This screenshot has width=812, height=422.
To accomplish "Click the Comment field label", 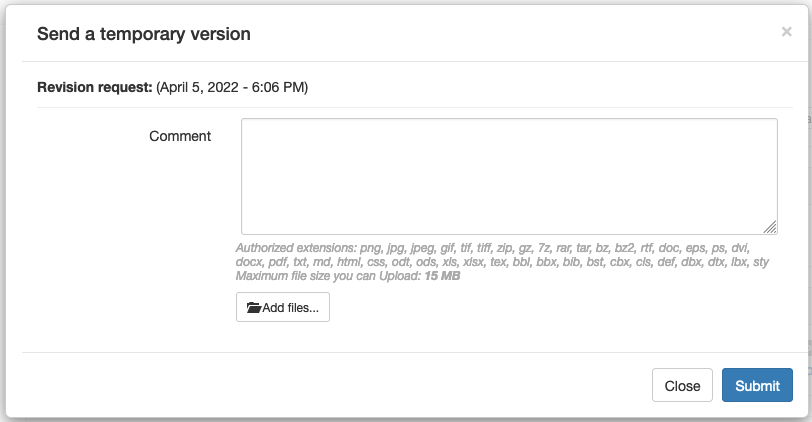I will [x=180, y=136].
